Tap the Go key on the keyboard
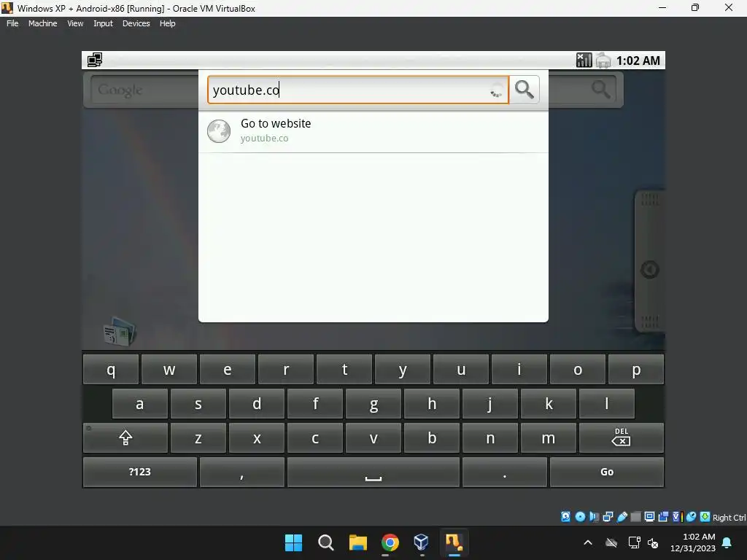 click(607, 472)
